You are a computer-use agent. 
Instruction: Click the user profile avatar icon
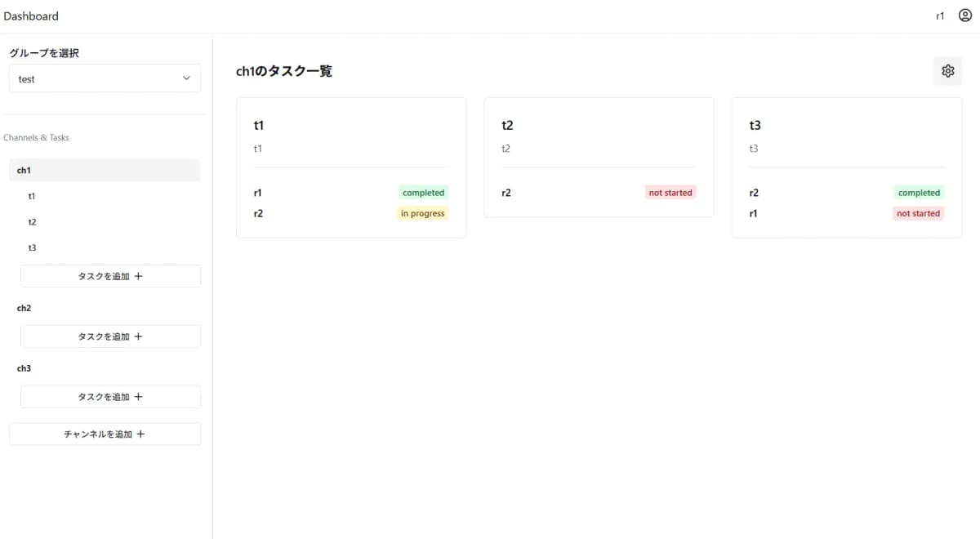tap(964, 16)
